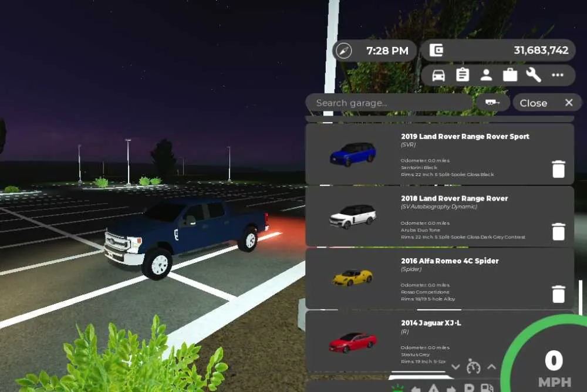
Task: Click the "Rosso Competizione" color text
Action: [425, 292]
